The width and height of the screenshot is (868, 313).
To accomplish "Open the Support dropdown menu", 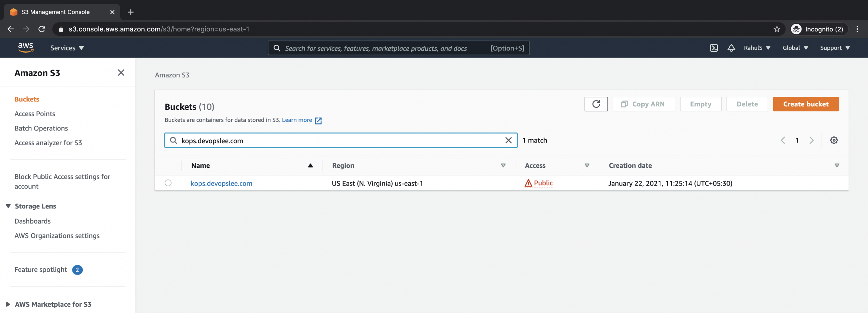I will [835, 48].
